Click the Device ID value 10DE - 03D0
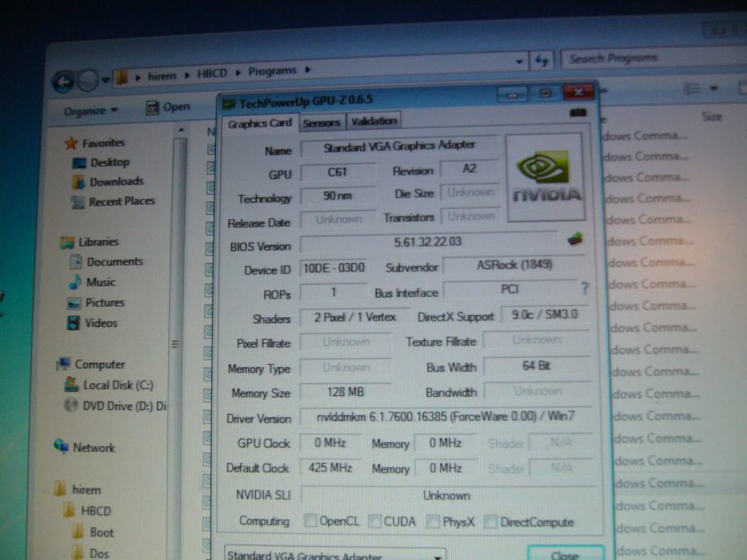747x560 pixels. (x=334, y=268)
